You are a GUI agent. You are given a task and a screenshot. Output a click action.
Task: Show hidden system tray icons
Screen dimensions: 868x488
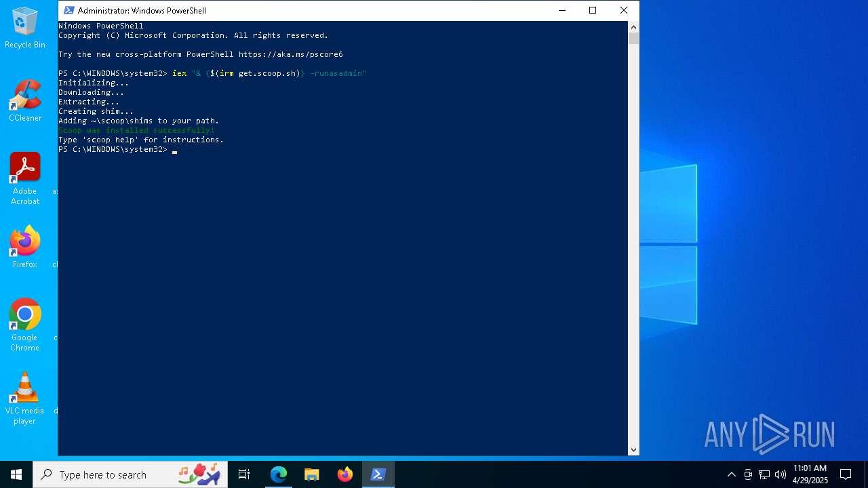click(x=731, y=474)
